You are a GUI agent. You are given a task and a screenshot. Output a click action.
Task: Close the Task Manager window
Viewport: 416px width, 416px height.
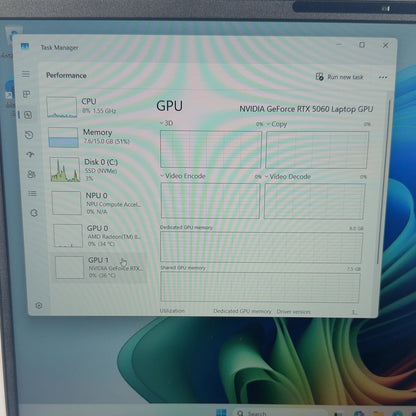(x=386, y=45)
